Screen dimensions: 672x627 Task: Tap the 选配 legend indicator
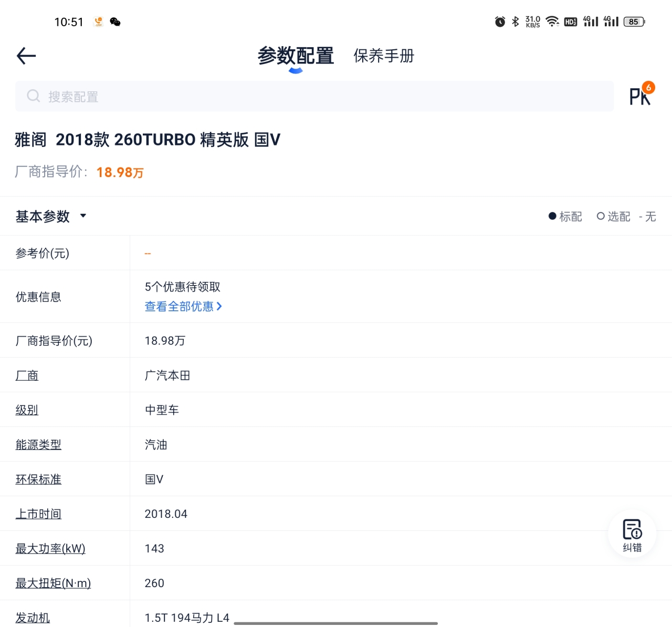[x=614, y=216]
